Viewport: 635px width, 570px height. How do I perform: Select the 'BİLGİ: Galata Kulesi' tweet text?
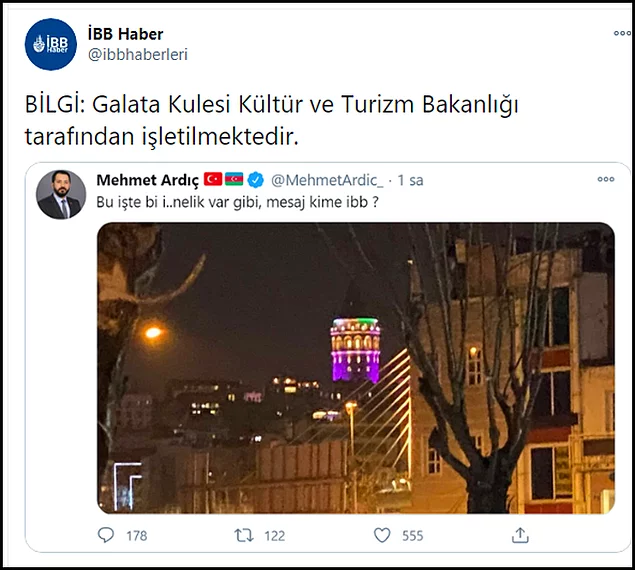click(271, 120)
